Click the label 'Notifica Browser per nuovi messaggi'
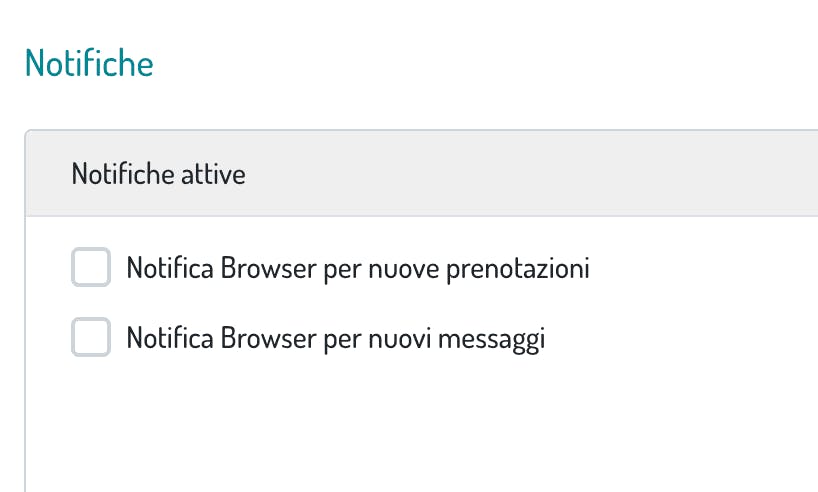818x492 pixels. tap(335, 339)
